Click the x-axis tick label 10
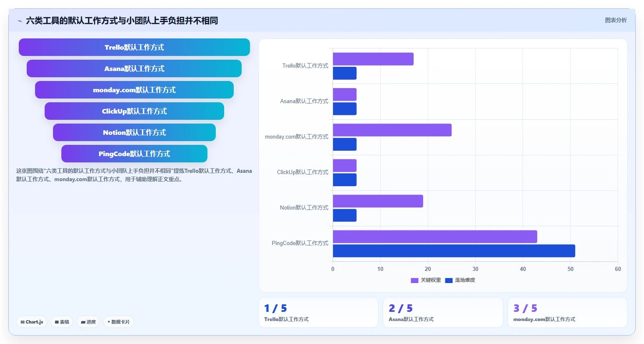The width and height of the screenshot is (644, 344). click(x=380, y=269)
